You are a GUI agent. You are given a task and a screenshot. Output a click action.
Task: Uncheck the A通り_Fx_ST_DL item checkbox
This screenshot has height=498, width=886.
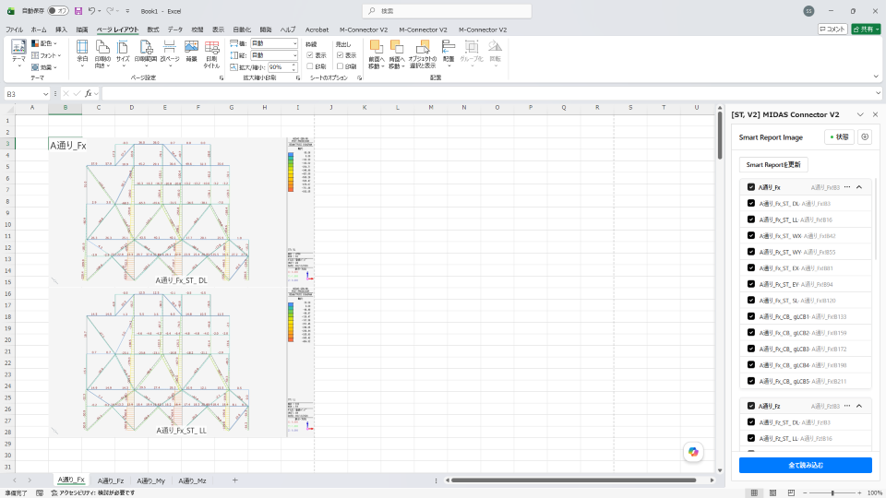pyautogui.click(x=751, y=203)
